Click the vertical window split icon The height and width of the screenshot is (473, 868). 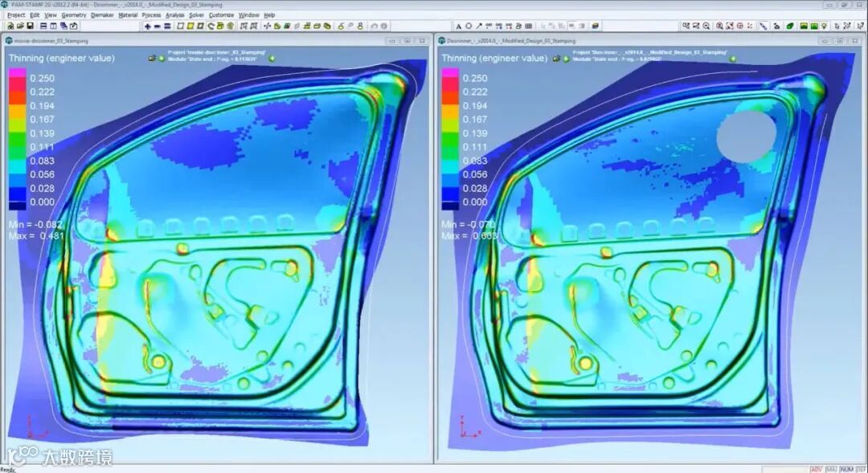point(54,26)
